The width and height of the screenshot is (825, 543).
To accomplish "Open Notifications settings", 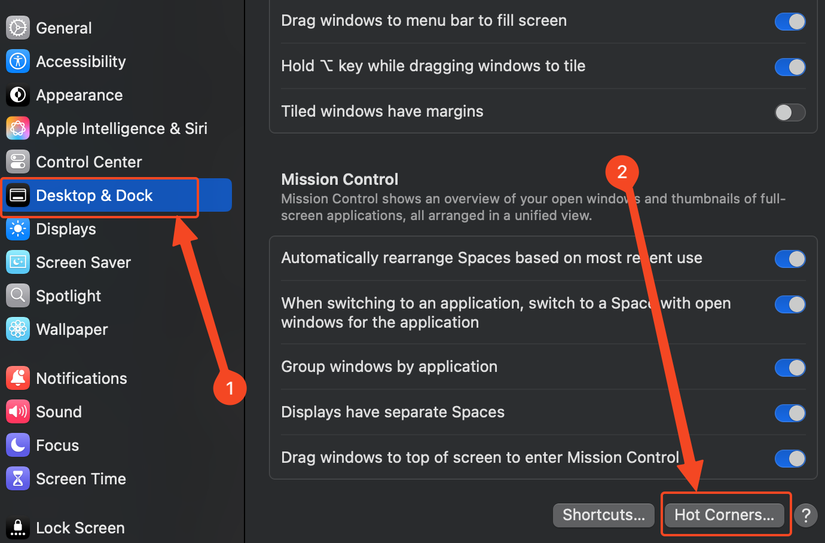I will point(117,378).
